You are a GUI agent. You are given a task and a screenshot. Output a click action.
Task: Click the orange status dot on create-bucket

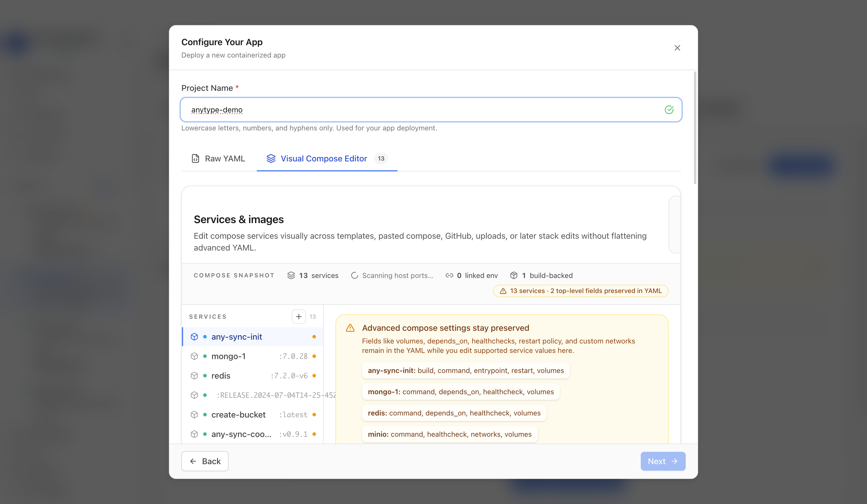click(314, 415)
